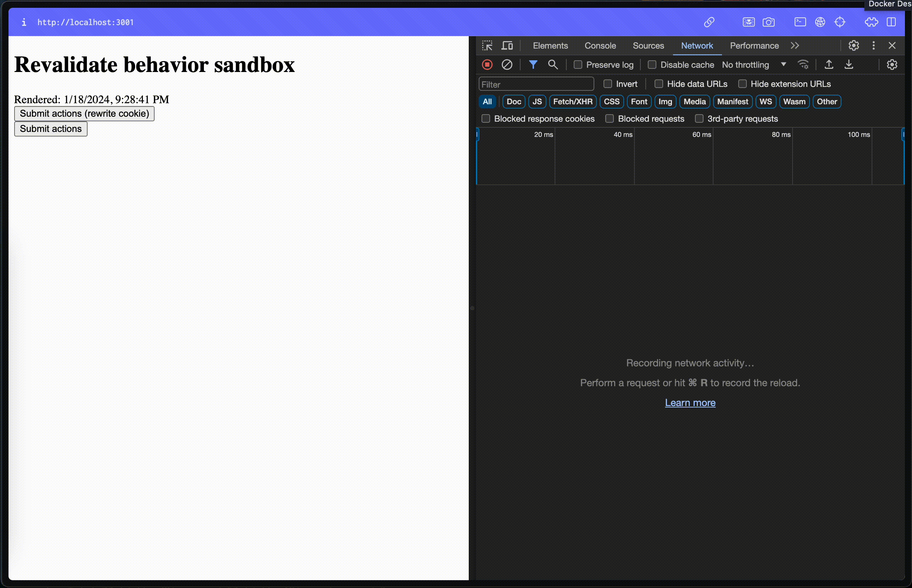
Task: Toggle the device emulation mode
Action: click(507, 45)
